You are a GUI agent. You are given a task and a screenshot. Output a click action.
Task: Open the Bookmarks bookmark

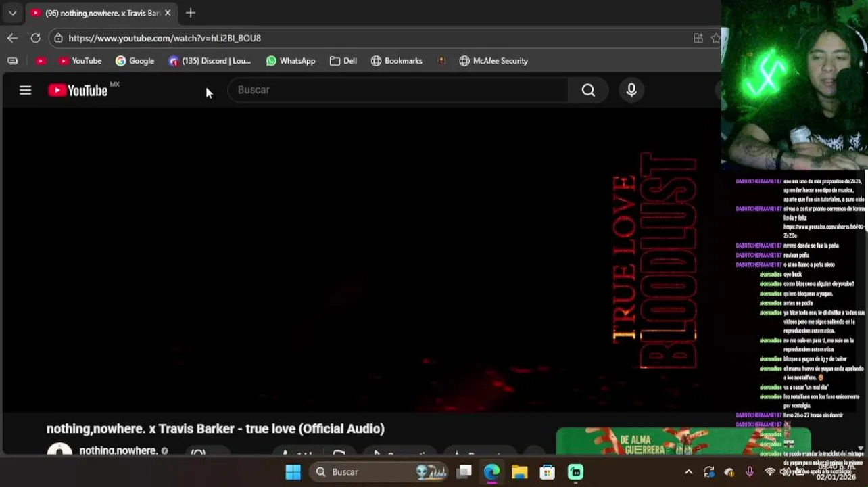point(397,61)
